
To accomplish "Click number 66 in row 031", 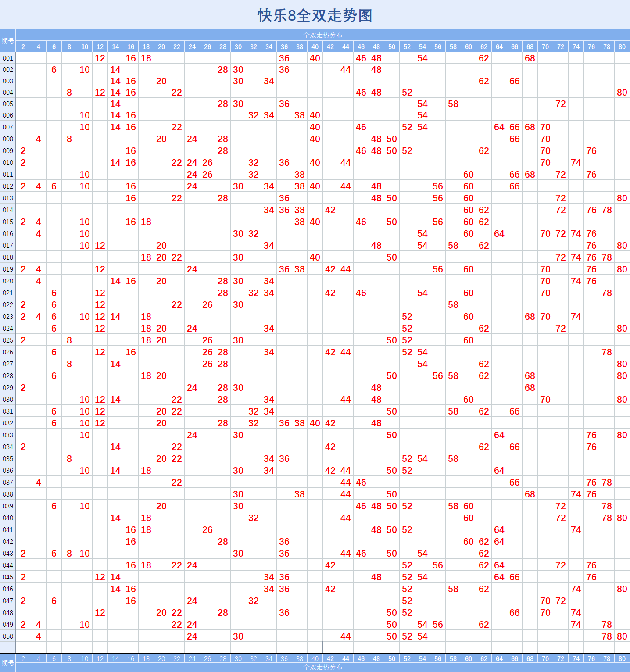I will 515,411.
